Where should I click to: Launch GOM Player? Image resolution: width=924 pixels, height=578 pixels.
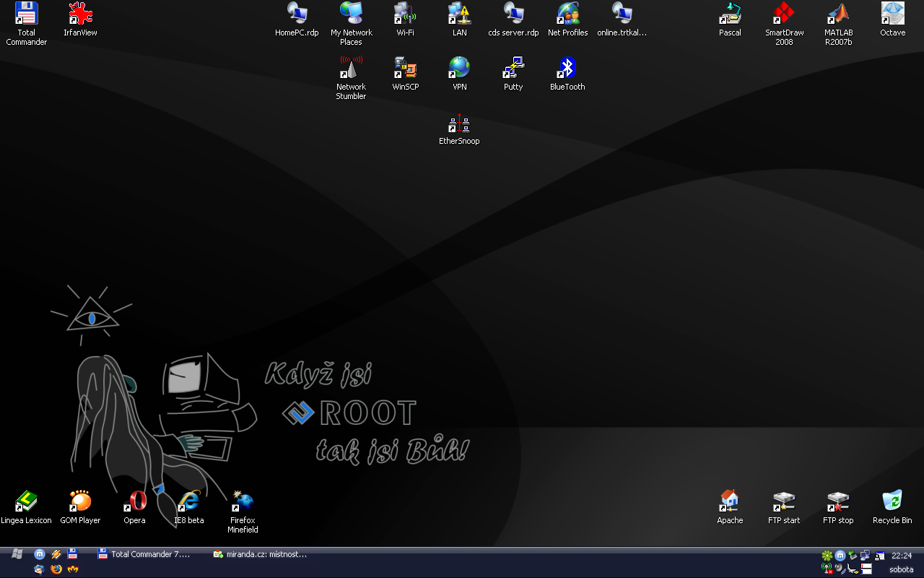pos(80,507)
